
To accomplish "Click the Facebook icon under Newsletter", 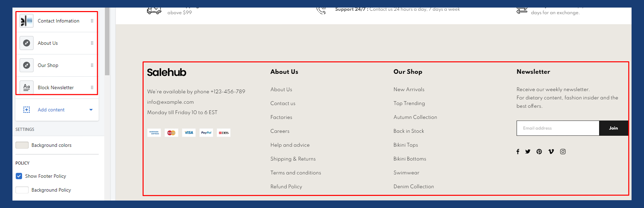I will click(x=518, y=152).
